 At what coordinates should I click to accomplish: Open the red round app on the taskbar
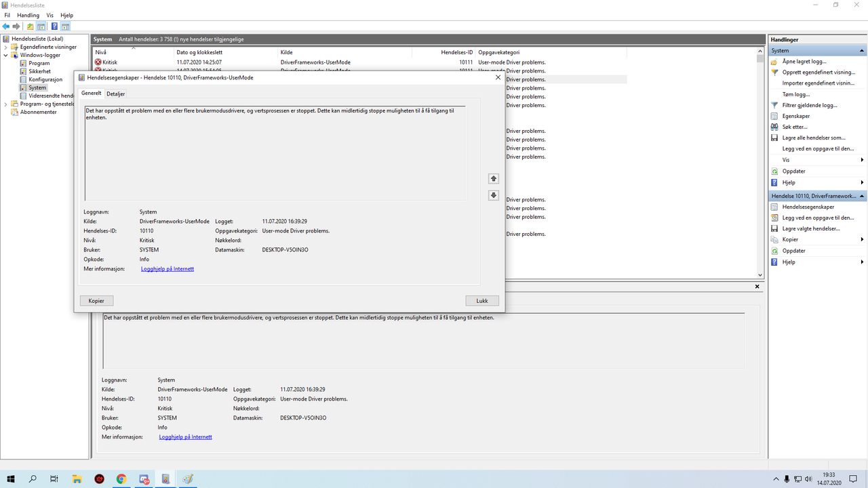(99, 479)
